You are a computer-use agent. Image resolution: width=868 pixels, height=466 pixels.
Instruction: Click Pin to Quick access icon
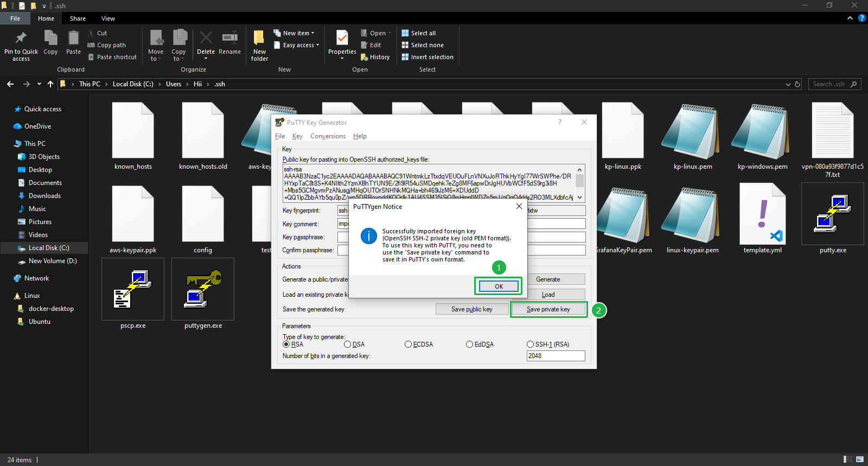[x=21, y=38]
